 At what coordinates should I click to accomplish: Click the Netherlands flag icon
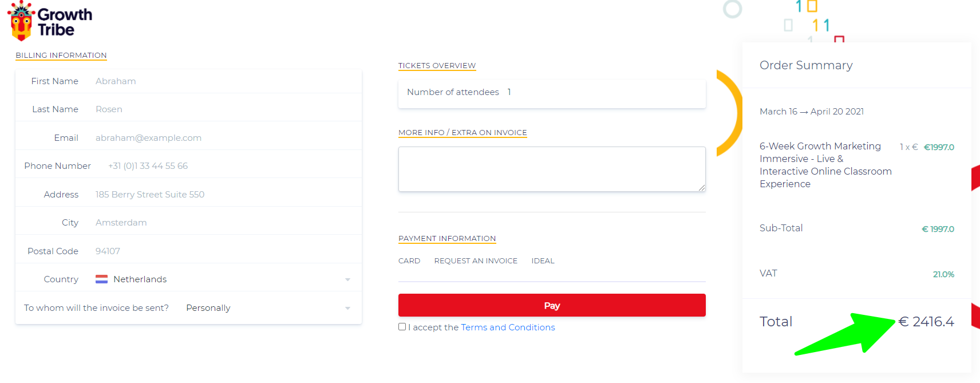pos(101,279)
